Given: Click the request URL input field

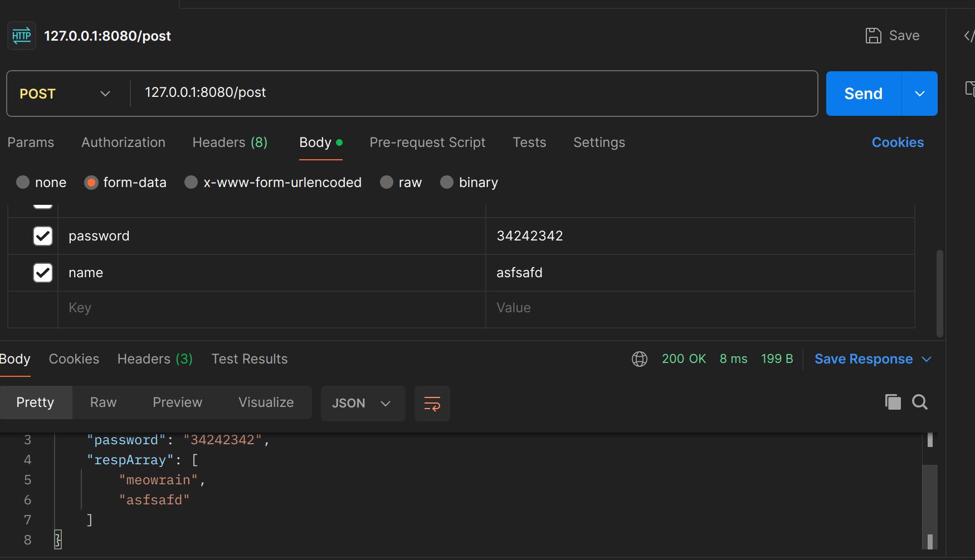Looking at the screenshot, I should [x=474, y=93].
